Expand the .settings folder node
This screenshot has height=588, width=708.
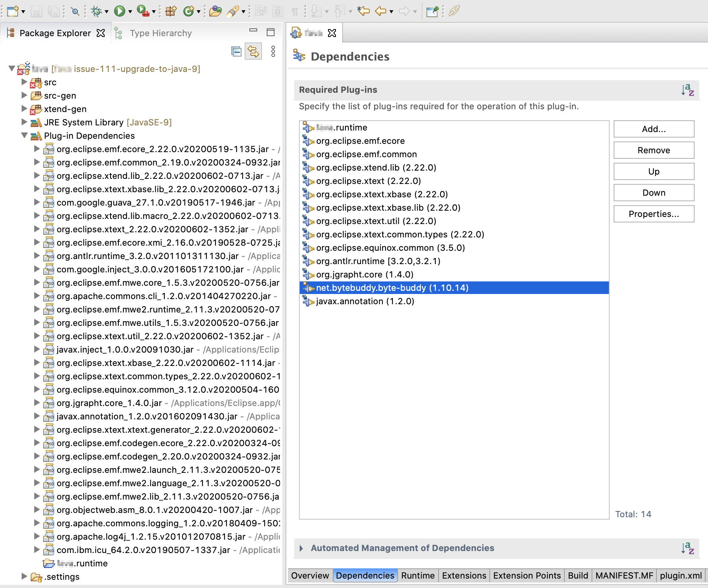click(x=24, y=577)
